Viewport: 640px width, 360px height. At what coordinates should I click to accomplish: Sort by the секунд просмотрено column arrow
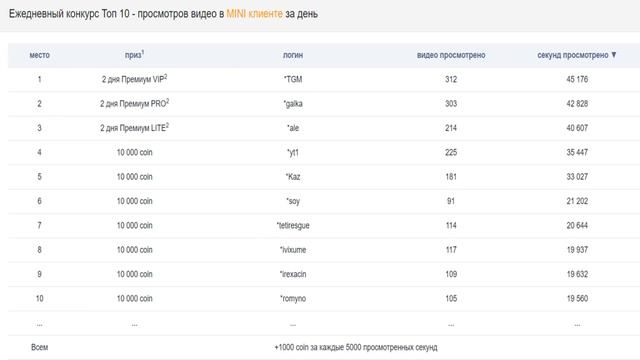pos(613,55)
